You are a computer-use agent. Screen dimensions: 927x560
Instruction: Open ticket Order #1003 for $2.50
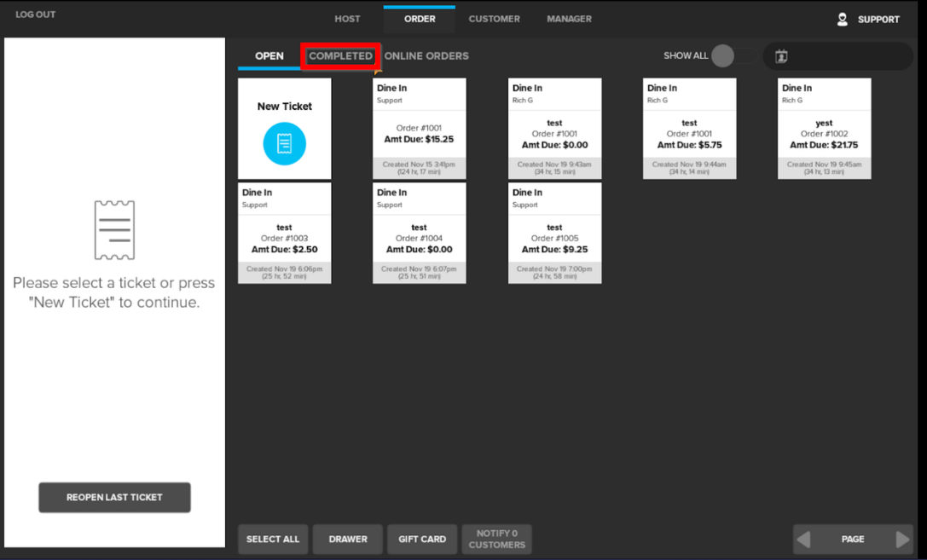[284, 233]
